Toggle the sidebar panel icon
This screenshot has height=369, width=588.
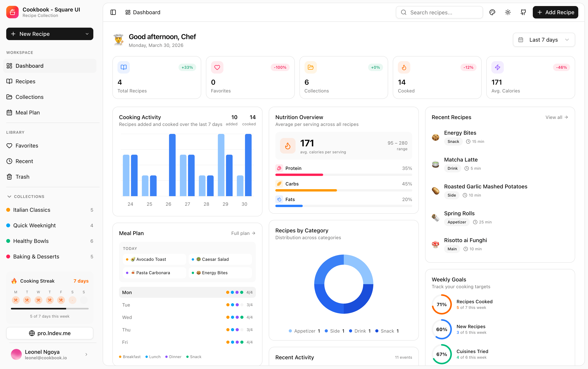113,12
